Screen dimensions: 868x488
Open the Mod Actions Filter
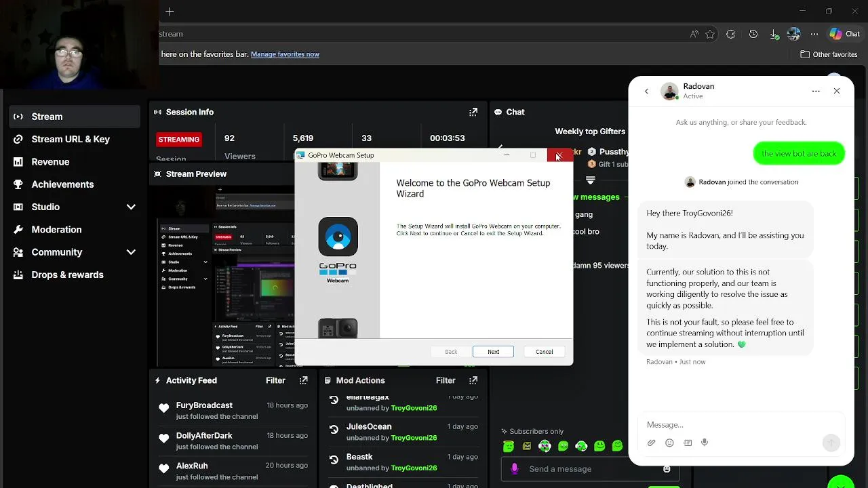(x=446, y=380)
